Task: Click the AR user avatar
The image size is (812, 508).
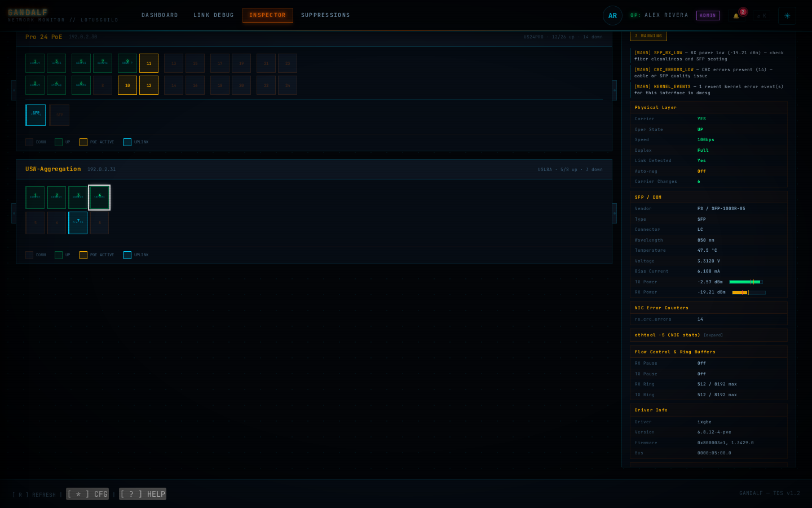Action: (x=612, y=16)
